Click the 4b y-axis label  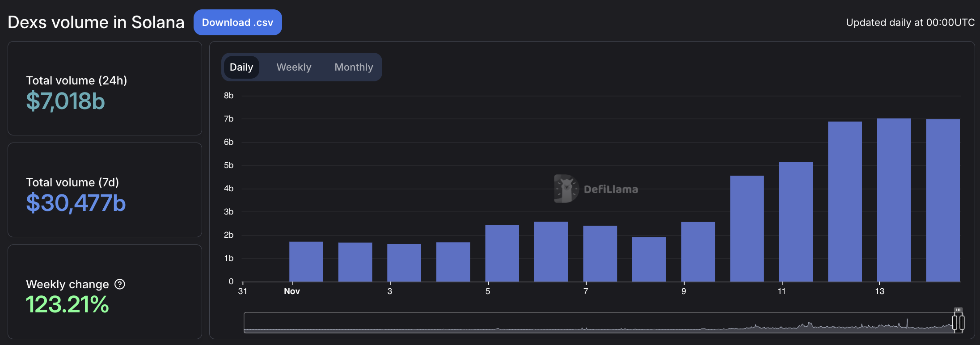point(228,189)
